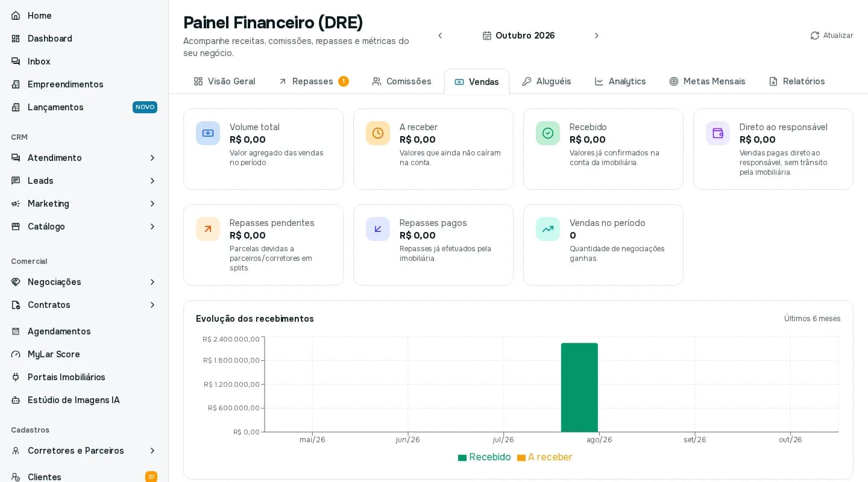Click the Clientes badge showing 37
Viewport: 868px width, 482px height.
(151, 477)
